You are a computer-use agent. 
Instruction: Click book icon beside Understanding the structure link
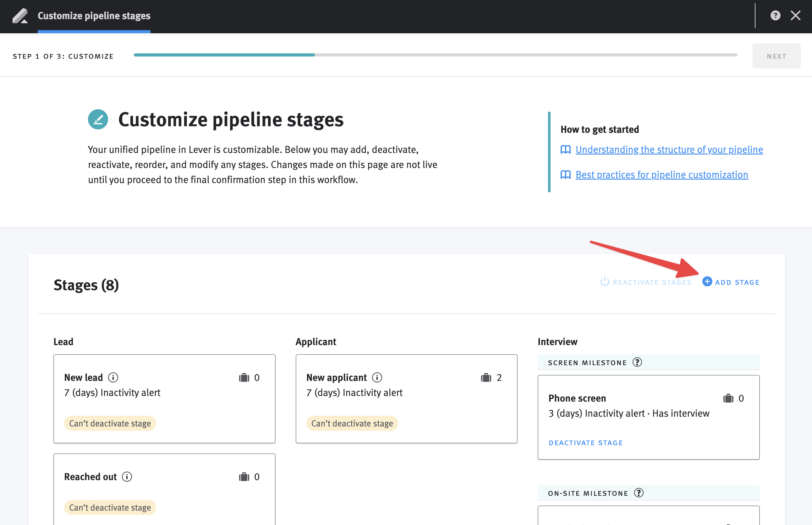565,150
